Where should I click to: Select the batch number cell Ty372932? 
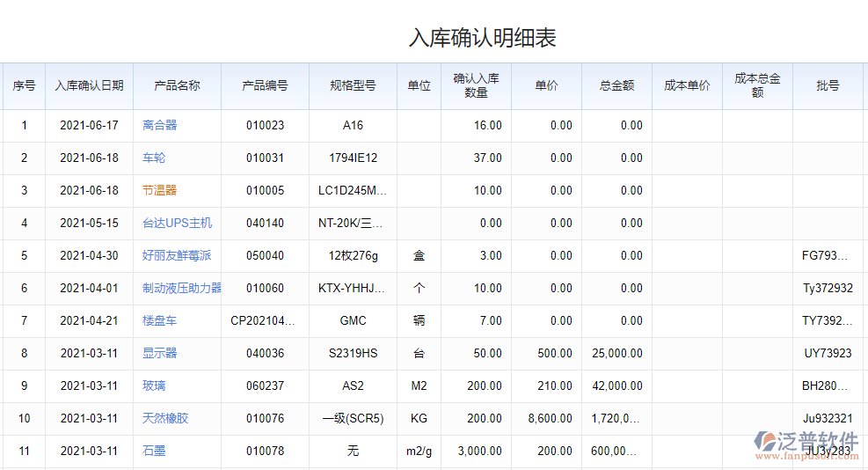pos(828,288)
